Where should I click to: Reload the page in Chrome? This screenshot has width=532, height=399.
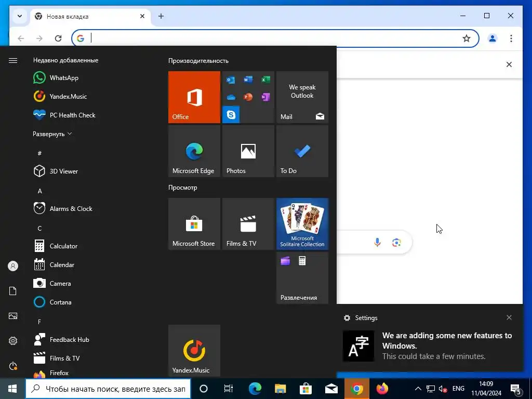(58, 38)
